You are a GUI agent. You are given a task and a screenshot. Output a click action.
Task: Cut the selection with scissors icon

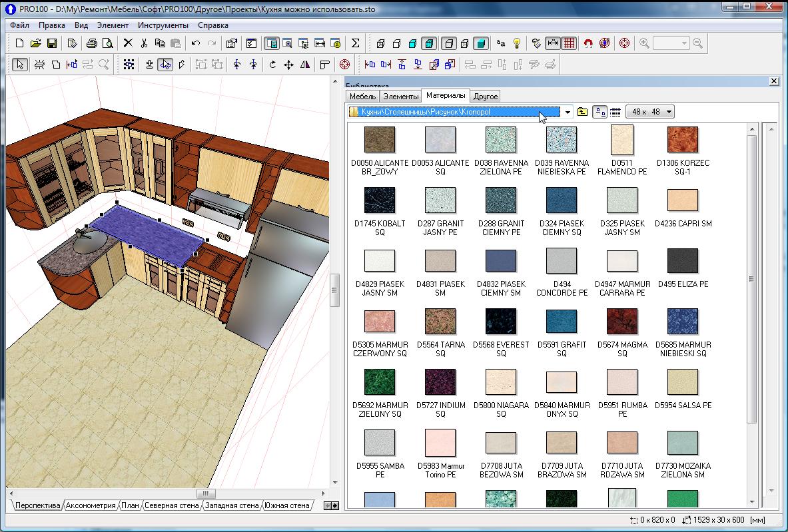(x=144, y=44)
